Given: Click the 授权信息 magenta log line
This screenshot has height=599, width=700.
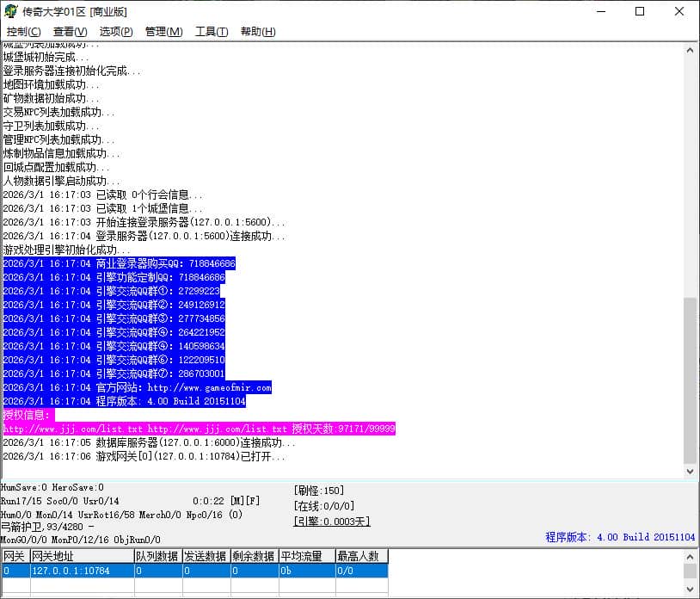Looking at the screenshot, I should 28,415.
